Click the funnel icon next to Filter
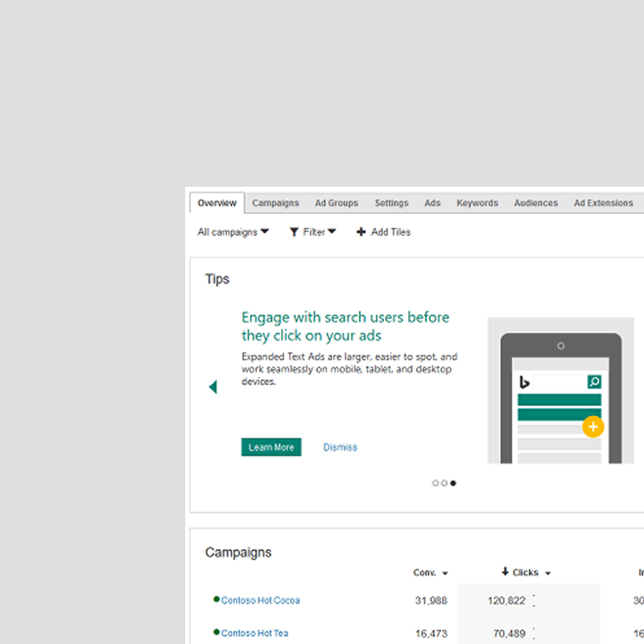644x644 pixels. tap(295, 232)
